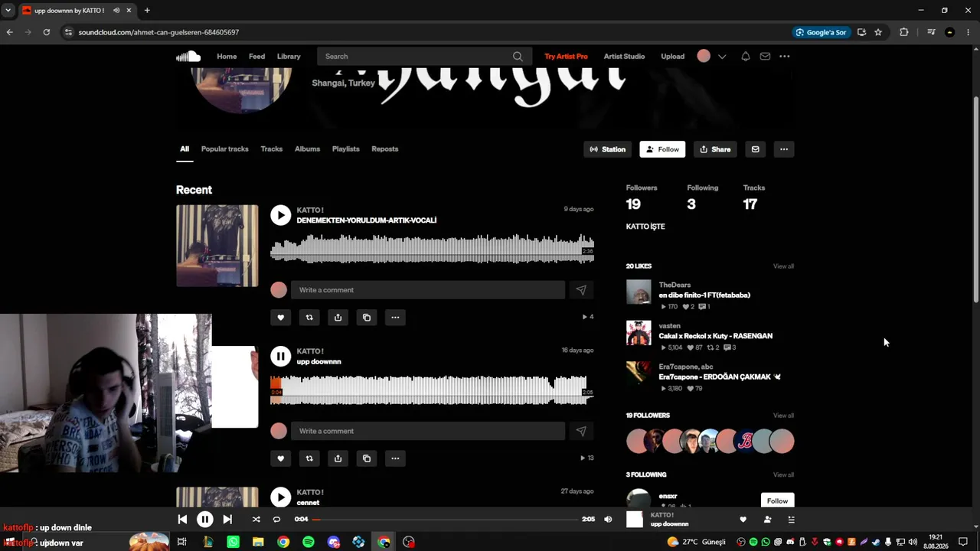The image size is (980, 551).
Task: Switch to Popular tracks tab
Action: tap(224, 149)
